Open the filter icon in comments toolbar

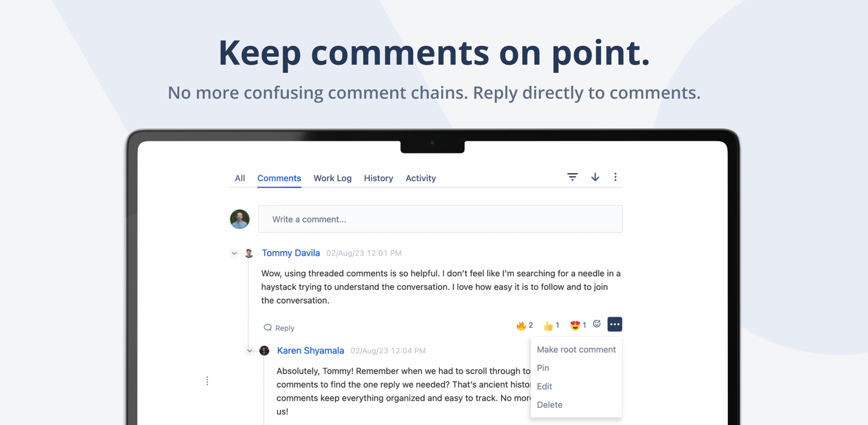pyautogui.click(x=572, y=177)
